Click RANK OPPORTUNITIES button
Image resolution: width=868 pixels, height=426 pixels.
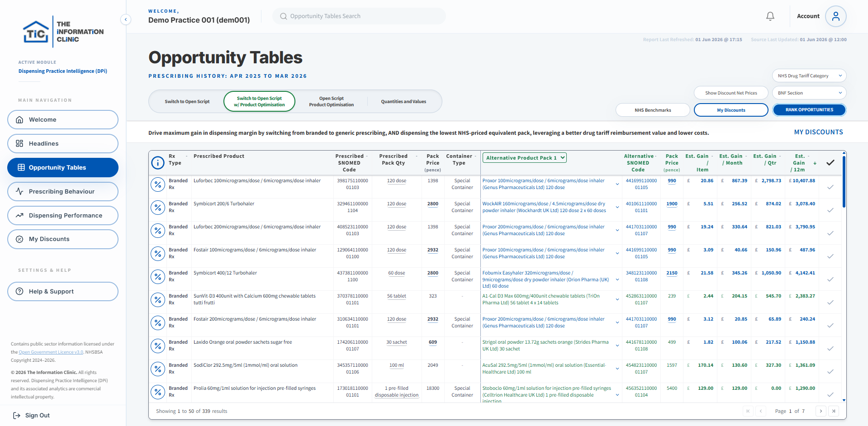tap(809, 110)
